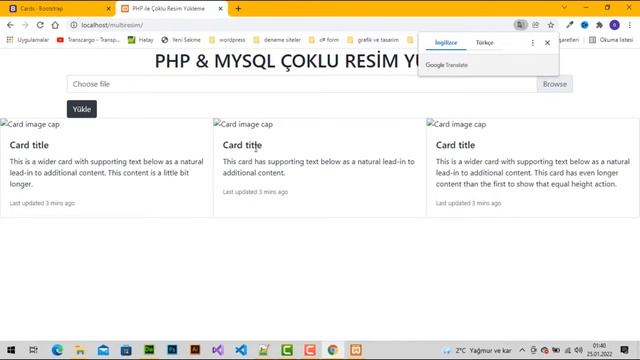The height and width of the screenshot is (360, 640).
Task: Show hidden system tray icons
Action: tap(522, 350)
